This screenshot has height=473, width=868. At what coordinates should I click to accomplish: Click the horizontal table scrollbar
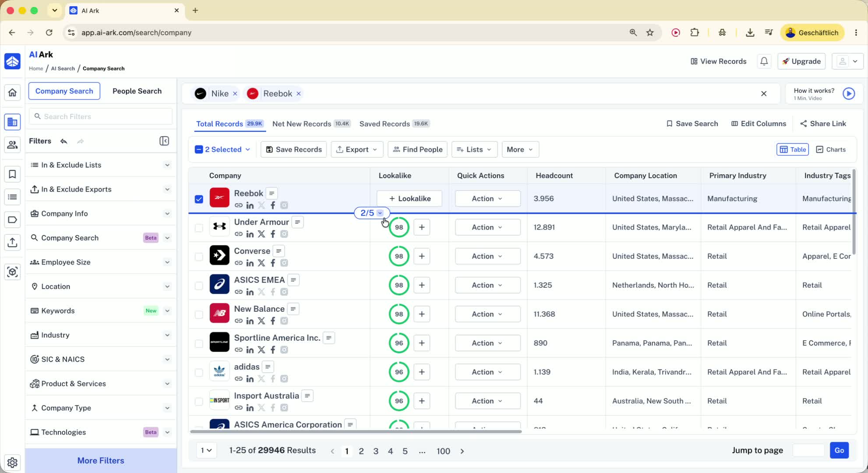coord(356,431)
